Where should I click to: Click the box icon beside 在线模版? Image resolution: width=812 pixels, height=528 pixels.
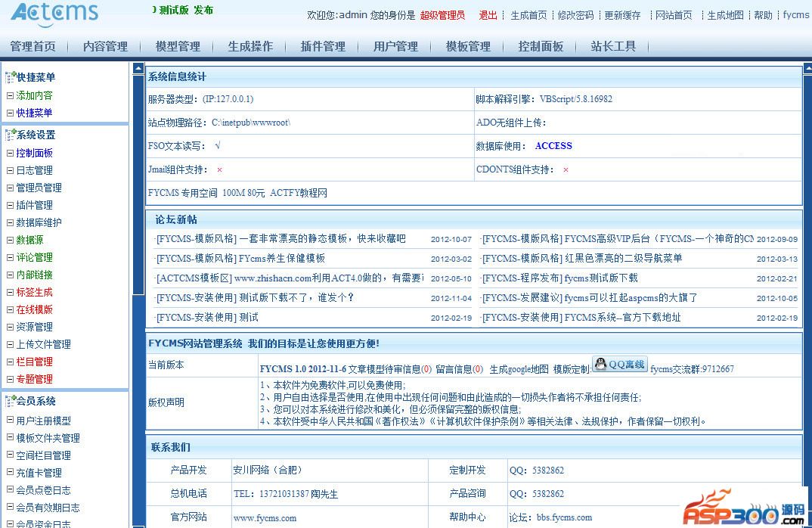click(10, 309)
